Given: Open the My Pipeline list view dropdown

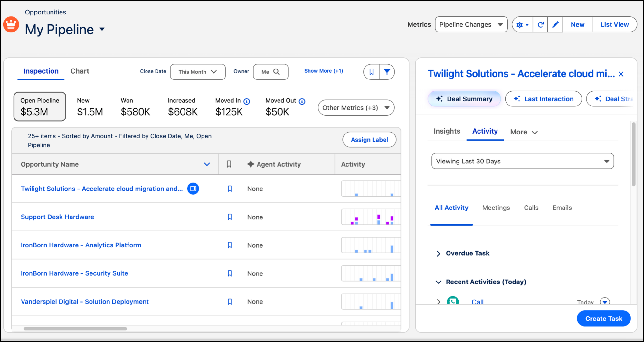Looking at the screenshot, I should 102,29.
